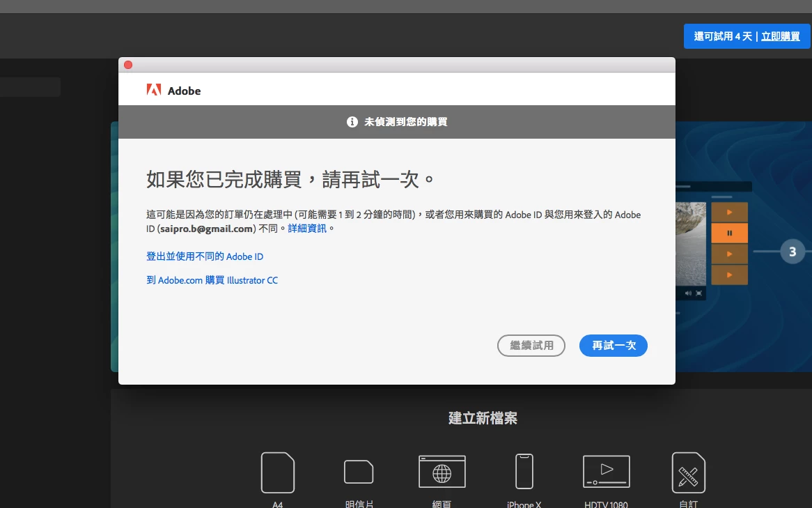Select the iPhone X preset icon
This screenshot has width=812, height=508.
(x=524, y=471)
